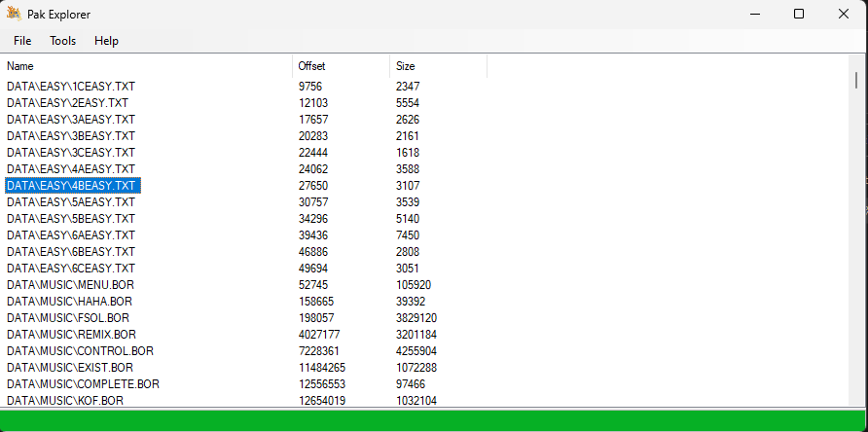
Task: Select DATA\MUSIC\MENU.BOR entry
Action: (x=70, y=285)
